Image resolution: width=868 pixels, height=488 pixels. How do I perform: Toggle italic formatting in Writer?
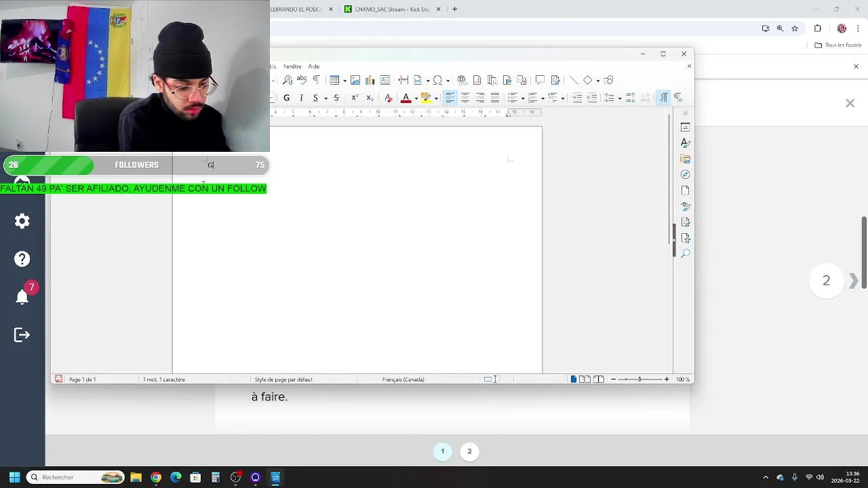pyautogui.click(x=301, y=98)
